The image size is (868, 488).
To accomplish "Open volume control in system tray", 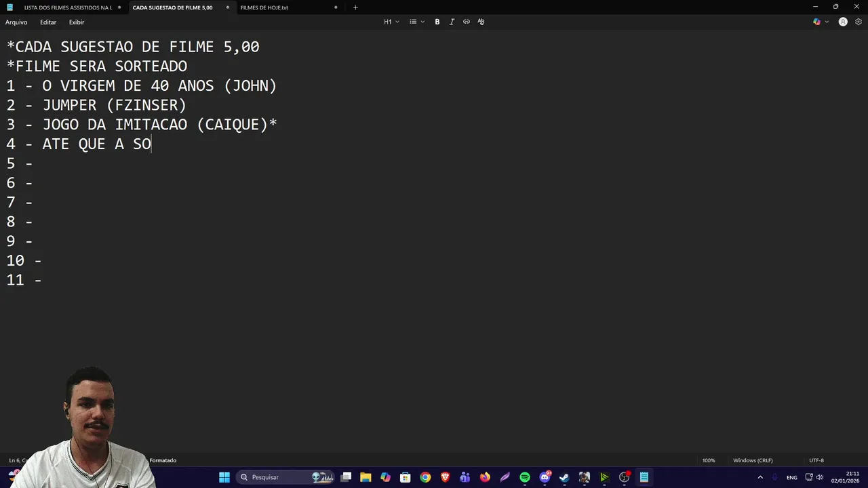I will click(x=820, y=477).
